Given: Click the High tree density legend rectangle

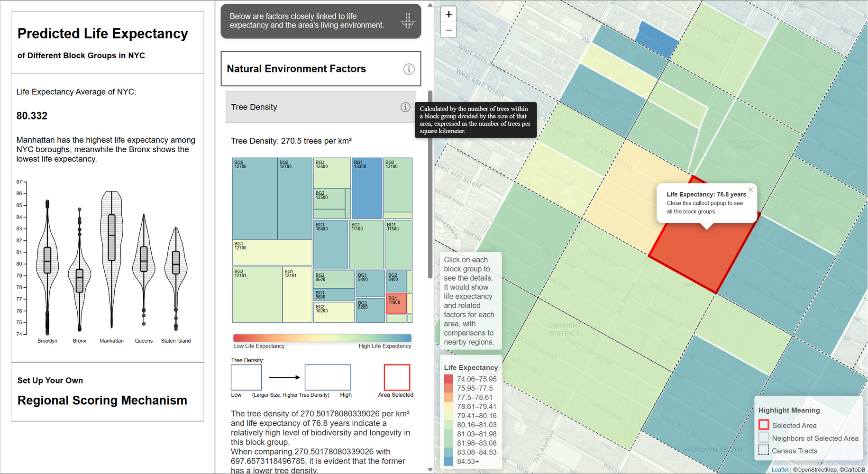Looking at the screenshot, I should tap(328, 377).
